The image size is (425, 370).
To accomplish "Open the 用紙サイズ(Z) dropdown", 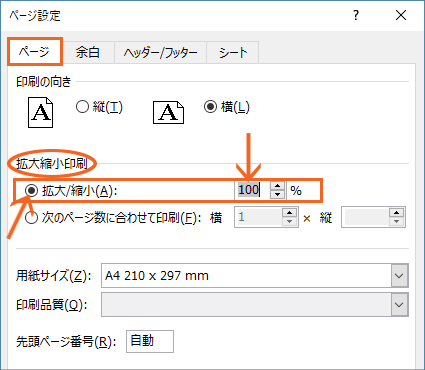I will [x=399, y=276].
